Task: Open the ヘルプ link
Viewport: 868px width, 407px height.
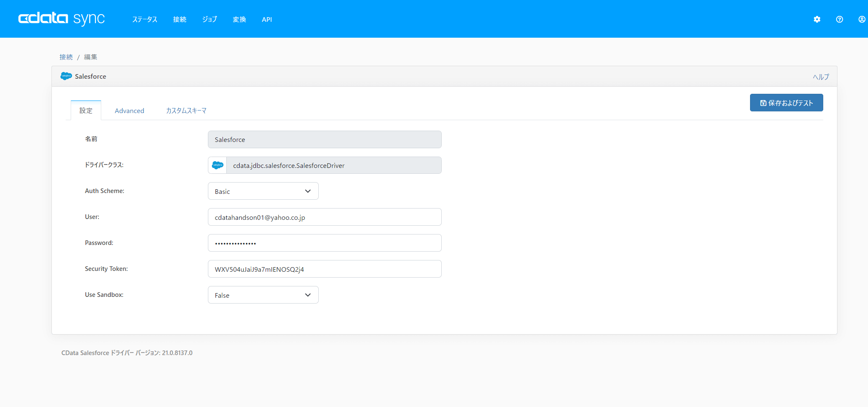Action: coord(820,77)
